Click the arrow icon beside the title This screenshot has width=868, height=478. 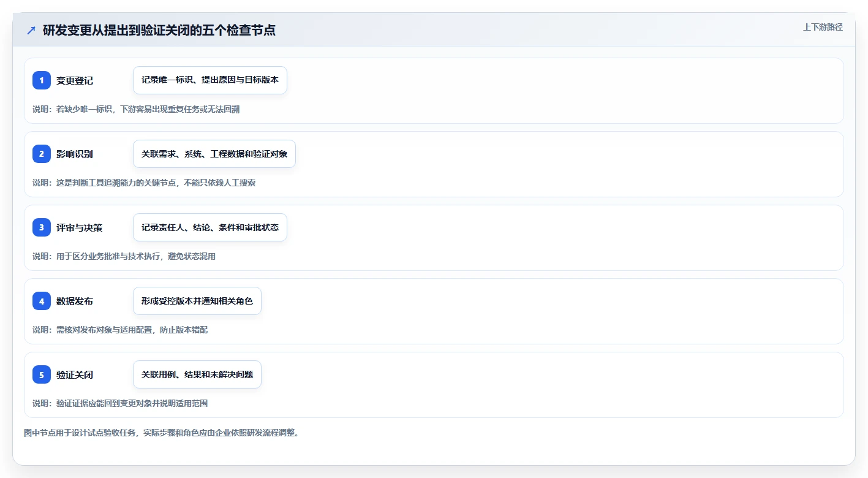[x=31, y=30]
